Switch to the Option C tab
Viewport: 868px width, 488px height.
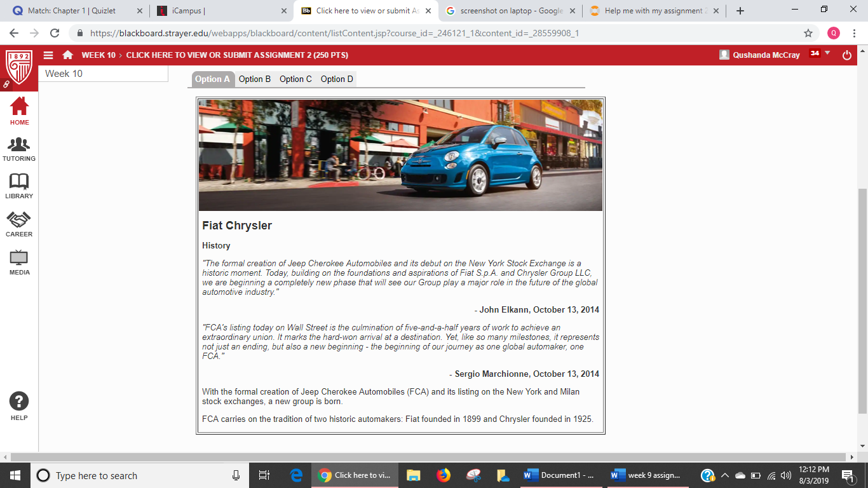click(295, 79)
